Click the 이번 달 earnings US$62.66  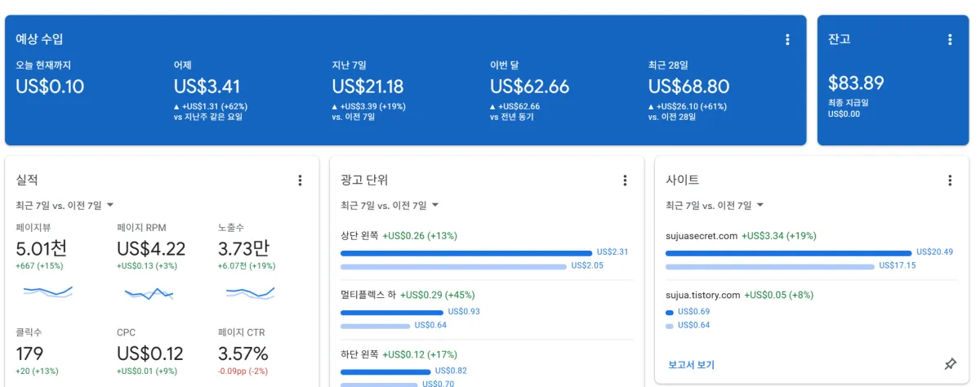pyautogui.click(x=530, y=87)
